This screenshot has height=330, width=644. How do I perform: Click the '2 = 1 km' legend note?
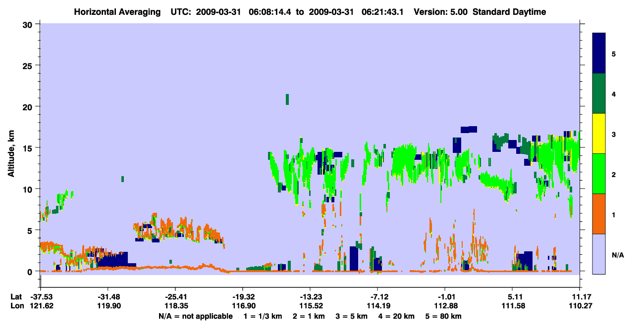[x=309, y=316]
